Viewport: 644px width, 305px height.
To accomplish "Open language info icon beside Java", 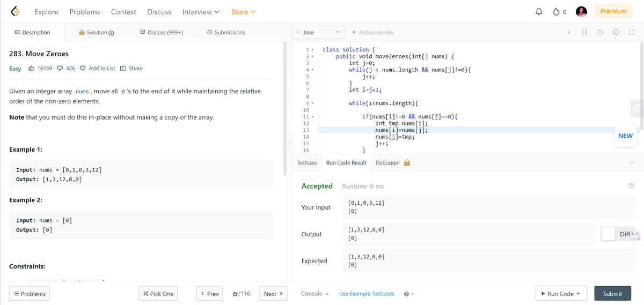I will (298, 32).
